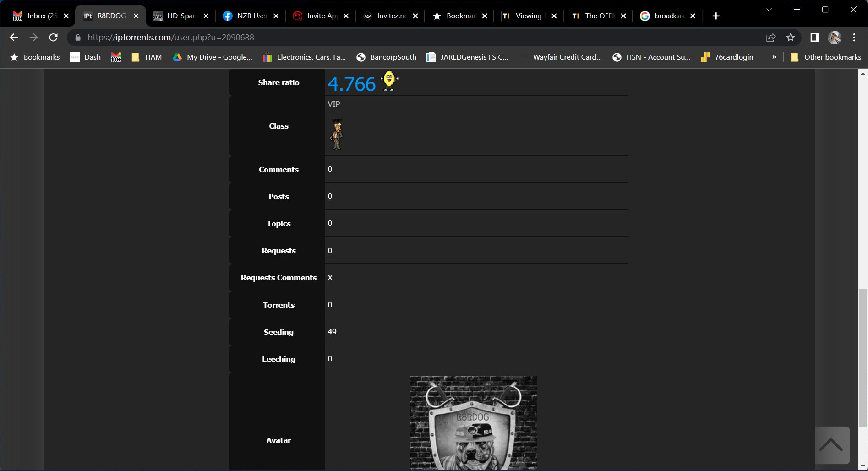Image resolution: width=868 pixels, height=471 pixels.
Task: Click scrollbar up arrow
Action: [x=863, y=73]
